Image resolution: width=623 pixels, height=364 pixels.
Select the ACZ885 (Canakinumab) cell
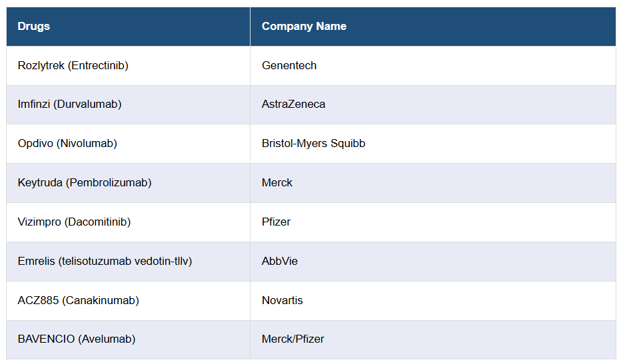[79, 300]
